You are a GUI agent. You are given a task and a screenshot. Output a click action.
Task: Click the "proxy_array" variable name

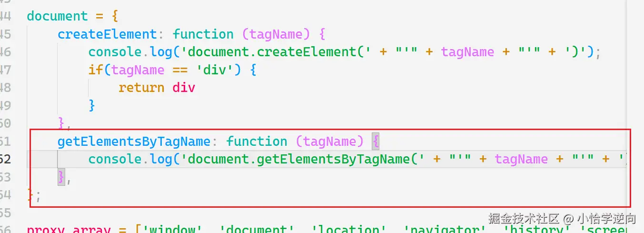[69, 229]
